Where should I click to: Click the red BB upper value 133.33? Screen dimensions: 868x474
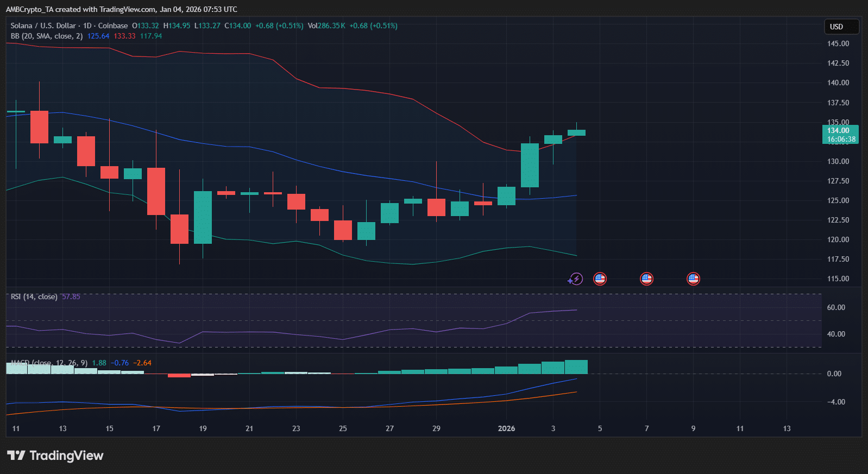(x=124, y=36)
